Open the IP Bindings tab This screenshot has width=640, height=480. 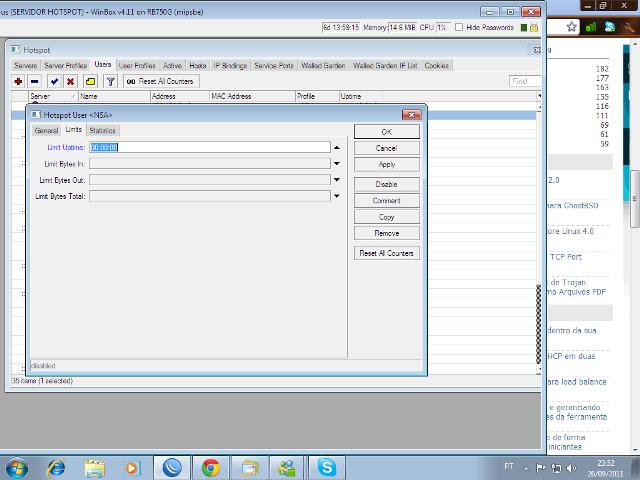(x=231, y=65)
